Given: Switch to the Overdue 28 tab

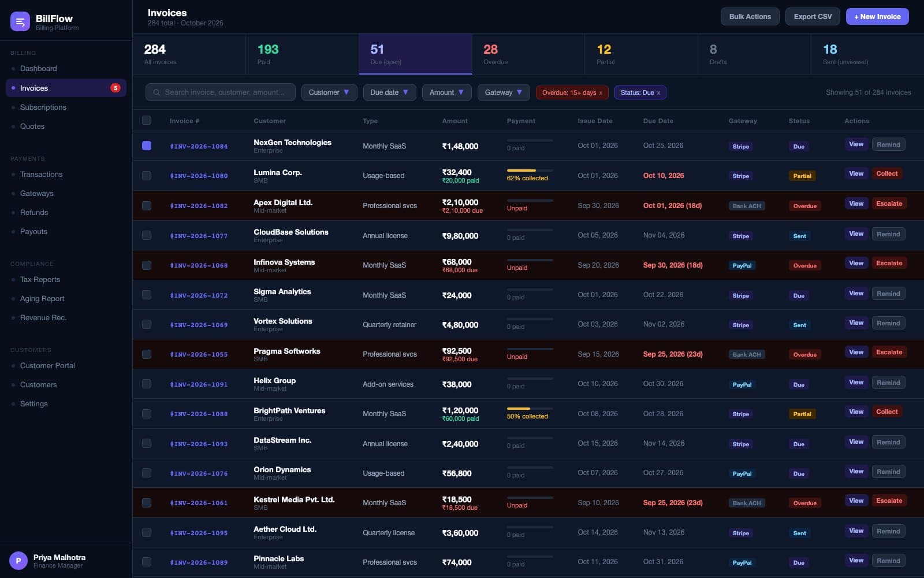Looking at the screenshot, I should click(528, 54).
